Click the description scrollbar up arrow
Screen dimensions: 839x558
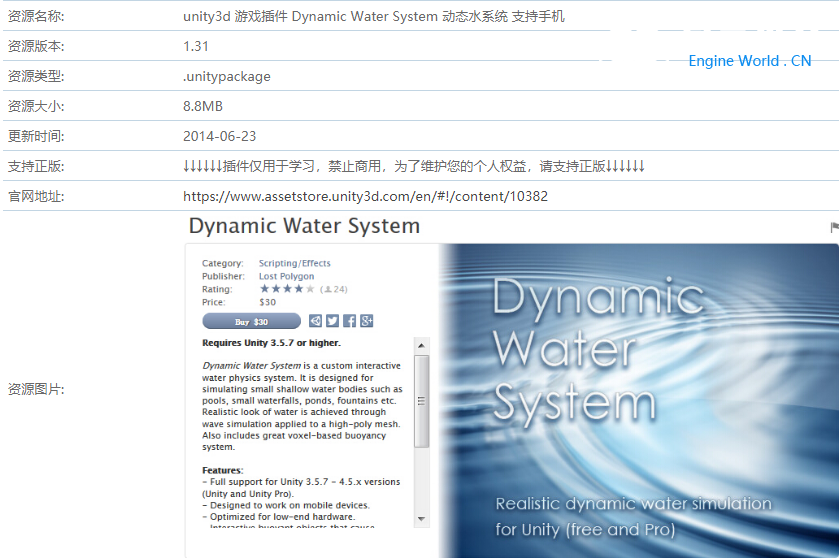[x=422, y=346]
